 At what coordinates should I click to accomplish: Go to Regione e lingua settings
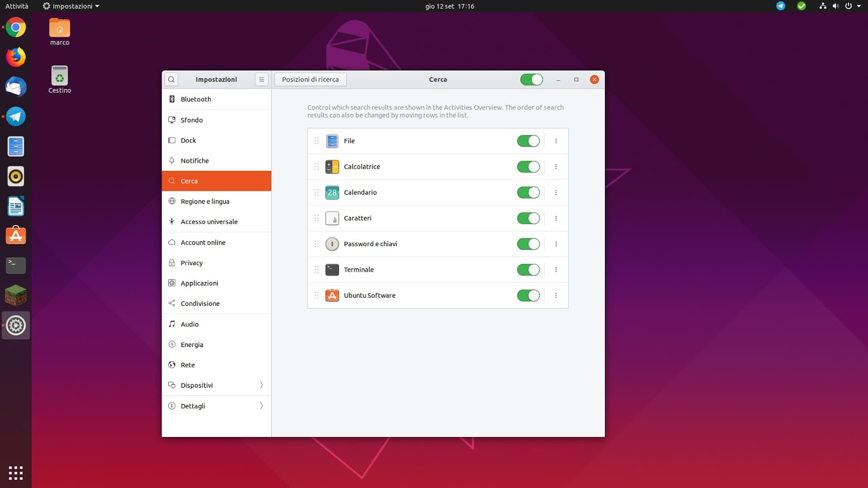tap(216, 202)
